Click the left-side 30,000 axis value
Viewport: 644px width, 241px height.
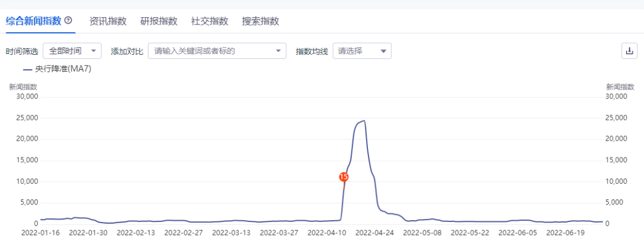(x=27, y=97)
